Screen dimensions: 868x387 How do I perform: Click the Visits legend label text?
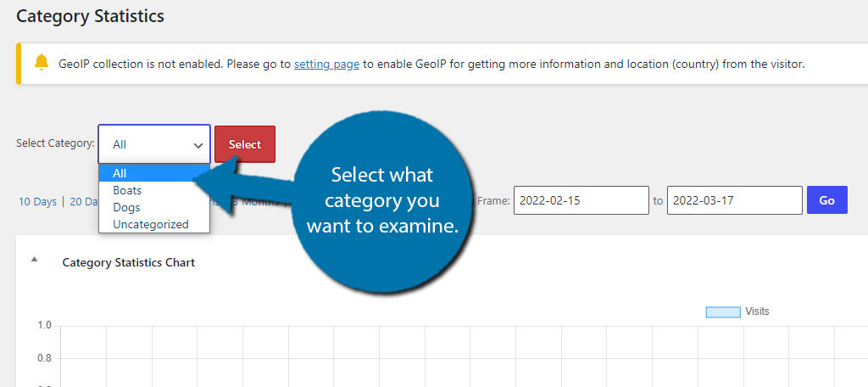(x=757, y=311)
